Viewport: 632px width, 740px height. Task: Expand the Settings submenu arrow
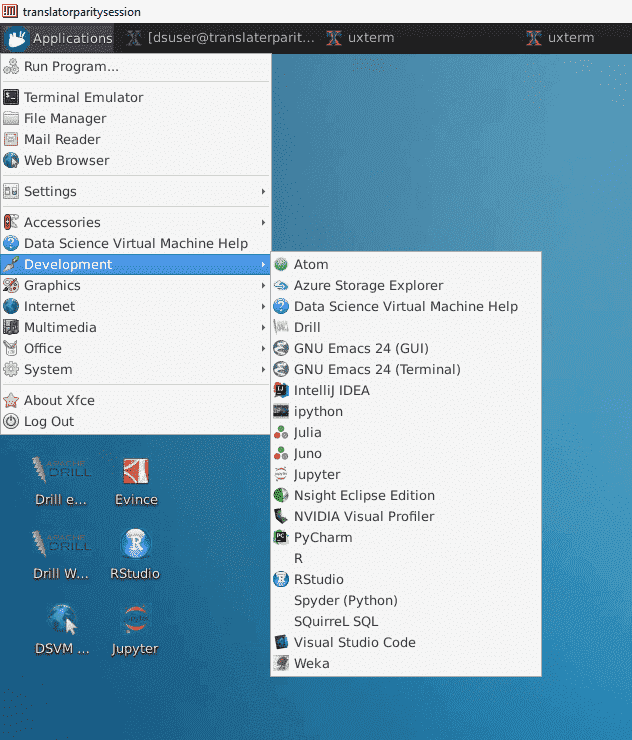(263, 191)
